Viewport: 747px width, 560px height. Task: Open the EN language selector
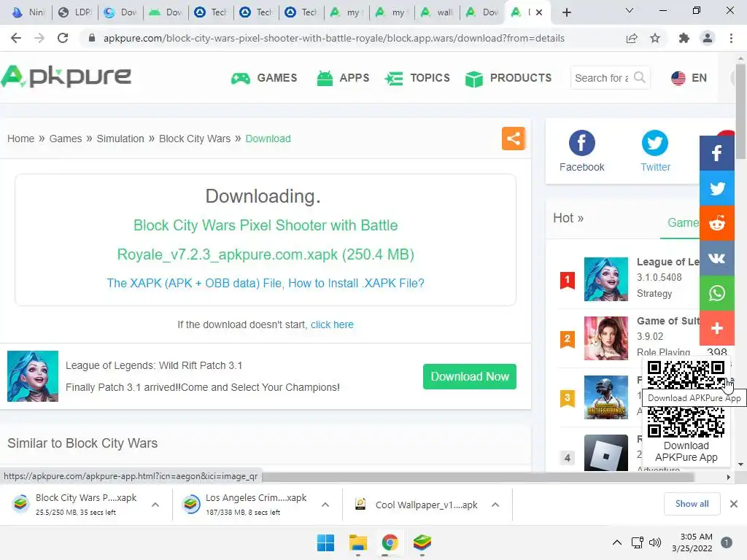coord(689,77)
